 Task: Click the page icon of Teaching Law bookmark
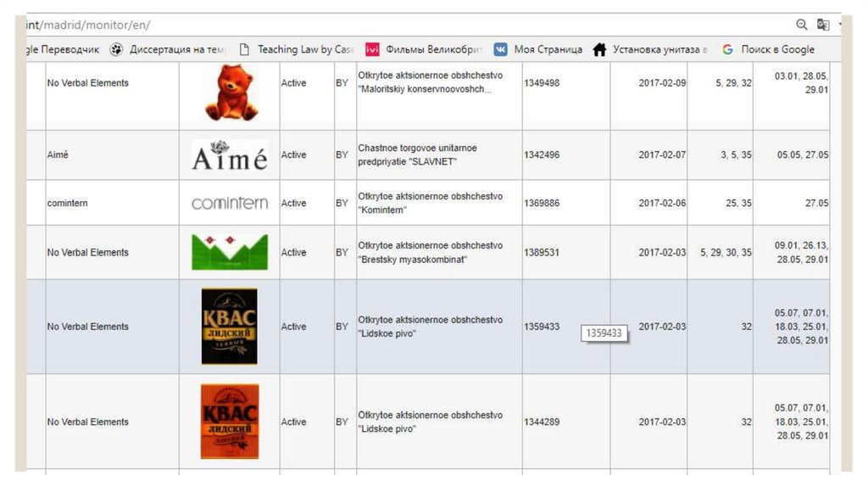(x=244, y=49)
